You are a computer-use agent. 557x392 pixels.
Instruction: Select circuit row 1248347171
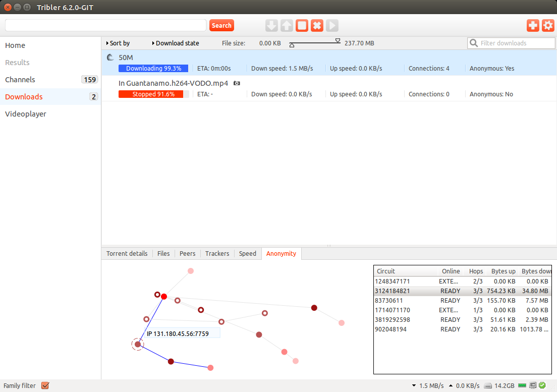pyautogui.click(x=463, y=281)
